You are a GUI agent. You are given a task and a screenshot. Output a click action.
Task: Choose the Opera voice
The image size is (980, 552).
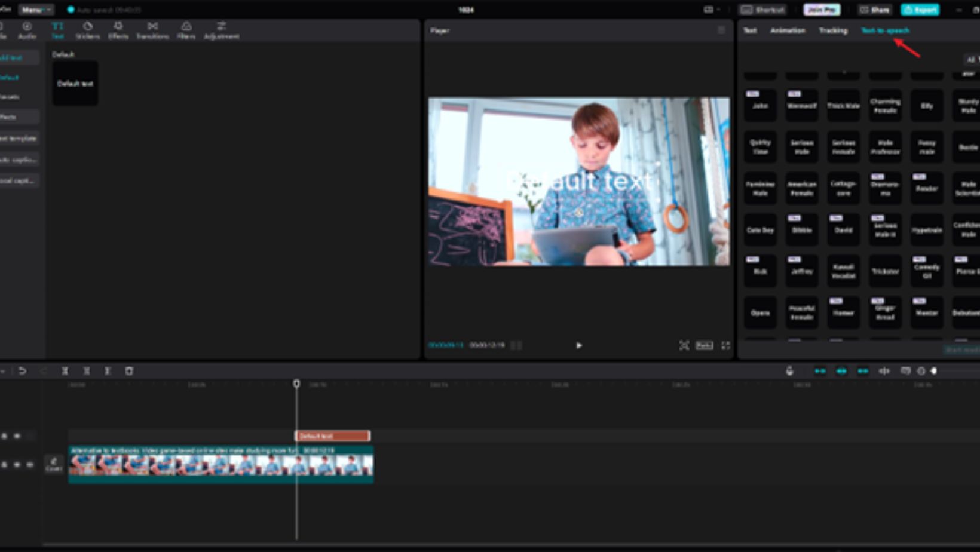coord(760,312)
